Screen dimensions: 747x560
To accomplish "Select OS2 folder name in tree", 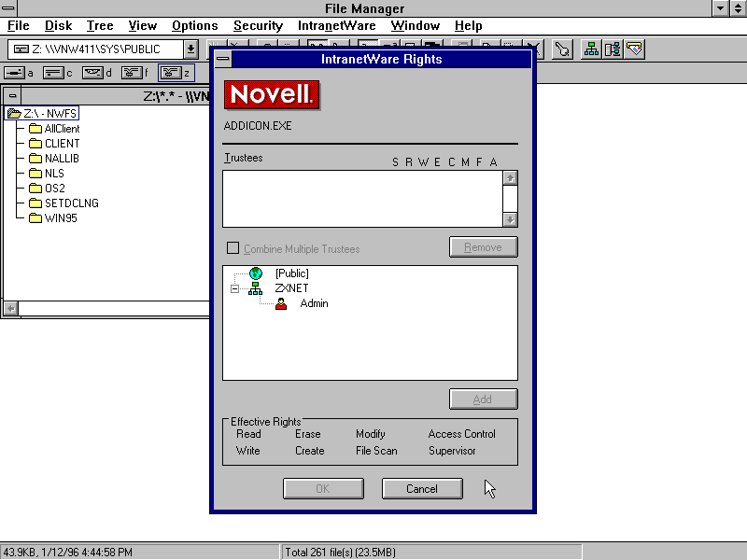I will click(x=55, y=189).
